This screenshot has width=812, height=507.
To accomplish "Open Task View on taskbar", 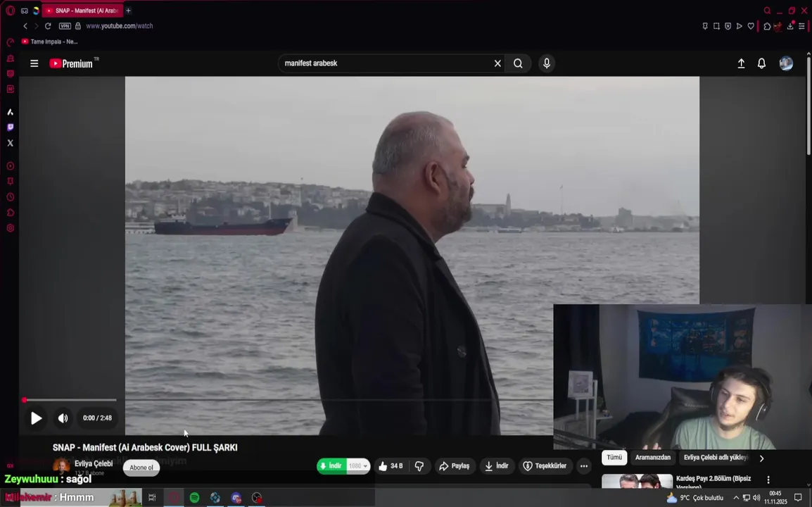I will (x=152, y=498).
